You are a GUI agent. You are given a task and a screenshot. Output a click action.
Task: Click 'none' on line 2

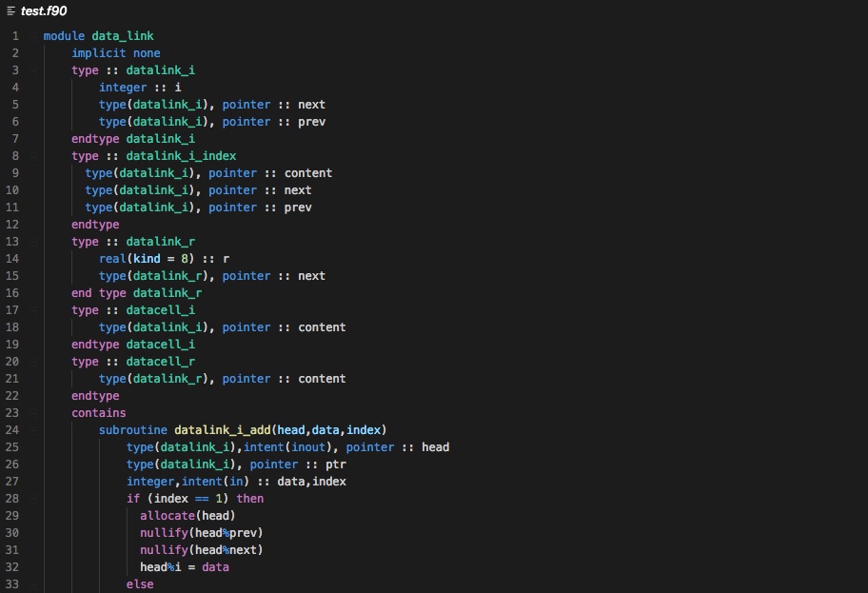point(147,53)
